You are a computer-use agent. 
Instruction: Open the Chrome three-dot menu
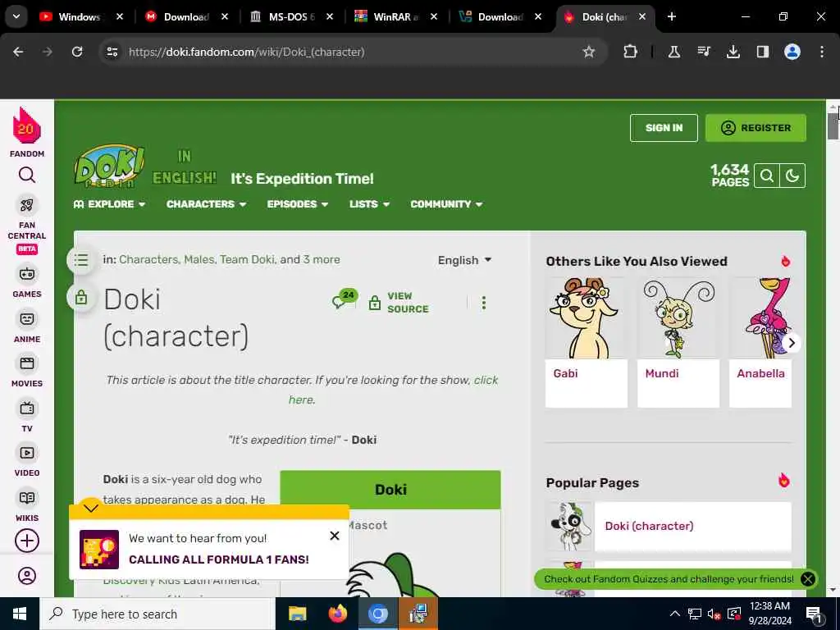(x=822, y=52)
